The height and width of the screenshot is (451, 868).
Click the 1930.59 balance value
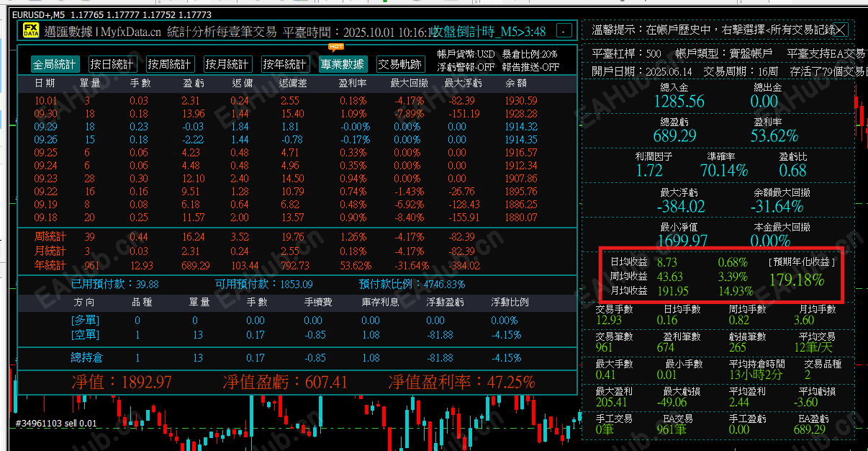[521, 101]
